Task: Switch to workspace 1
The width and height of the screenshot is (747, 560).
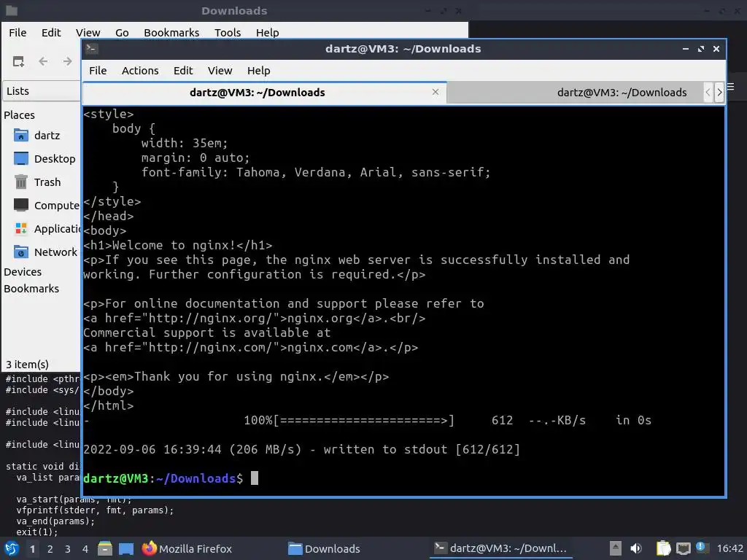Action: click(32, 549)
